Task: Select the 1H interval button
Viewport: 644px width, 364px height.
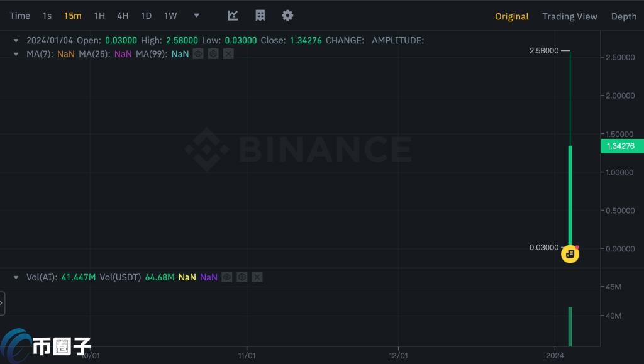Action: 99,16
